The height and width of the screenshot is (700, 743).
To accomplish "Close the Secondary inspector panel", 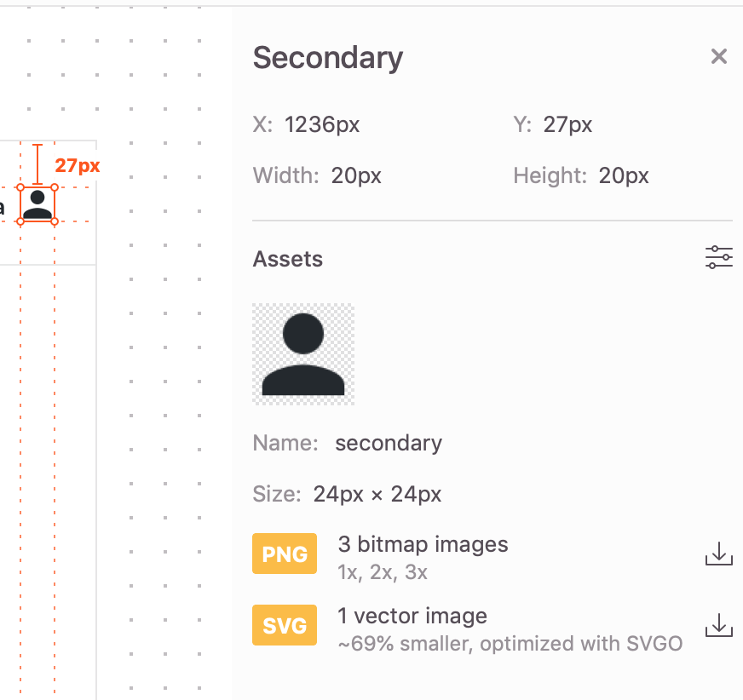I will click(719, 56).
